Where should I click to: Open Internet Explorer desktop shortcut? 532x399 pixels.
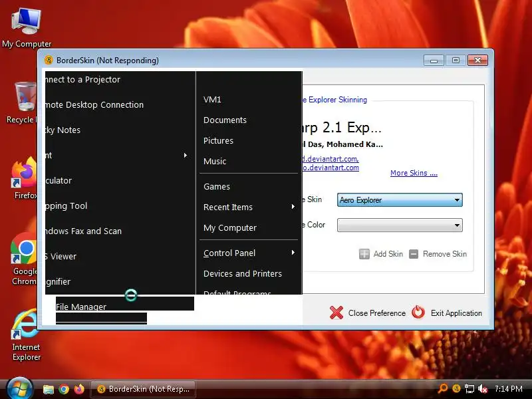click(26, 336)
